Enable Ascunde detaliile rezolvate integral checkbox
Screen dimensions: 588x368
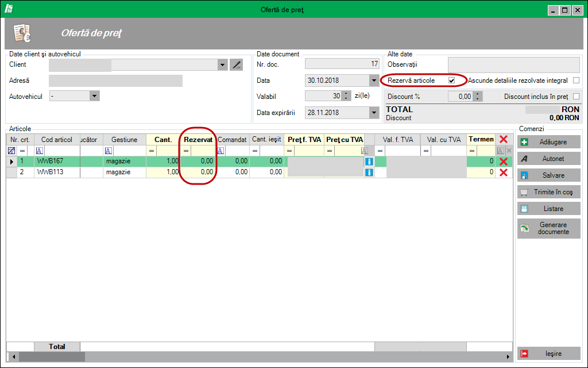576,80
